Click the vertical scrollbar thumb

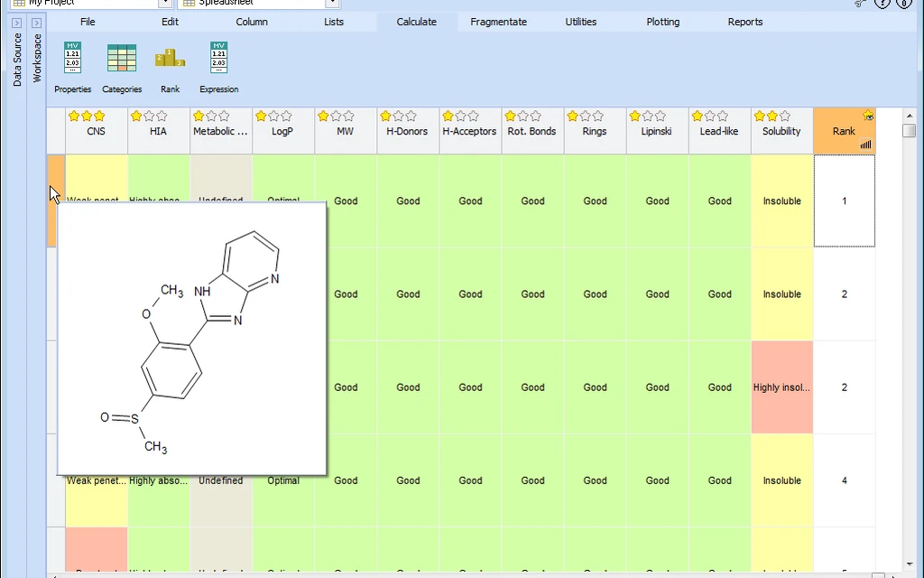click(910, 130)
